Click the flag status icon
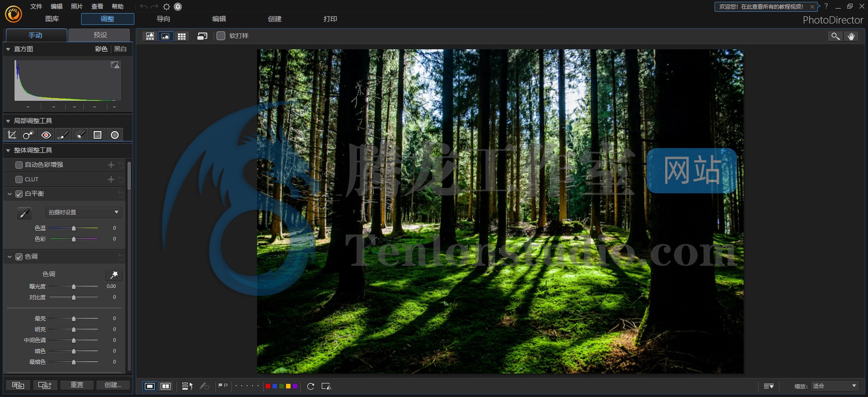 click(x=223, y=386)
